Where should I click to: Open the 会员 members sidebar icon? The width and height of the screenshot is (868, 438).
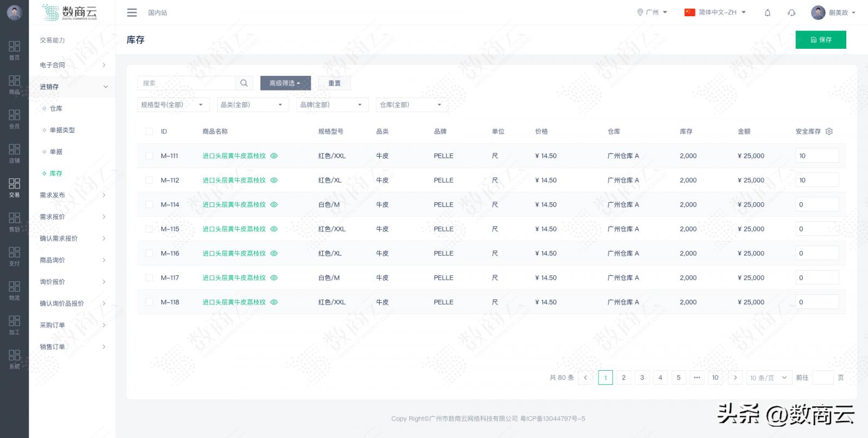(15, 118)
